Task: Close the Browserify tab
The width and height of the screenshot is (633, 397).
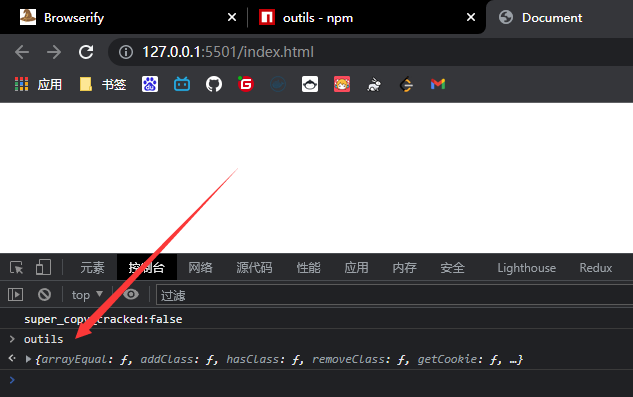Action: [x=232, y=17]
